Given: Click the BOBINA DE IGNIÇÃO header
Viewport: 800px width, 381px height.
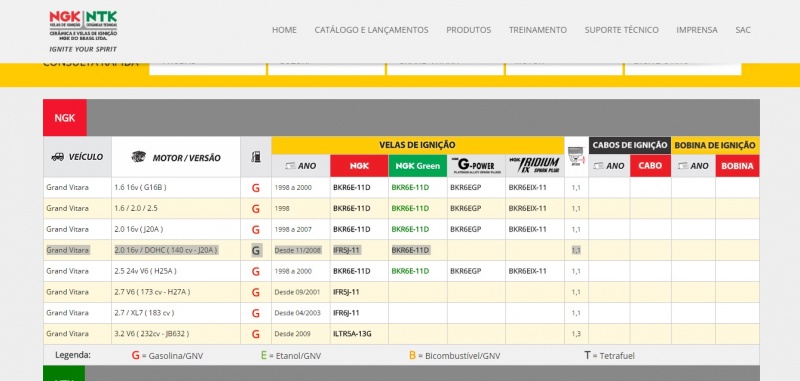Looking at the screenshot, I should [x=715, y=145].
